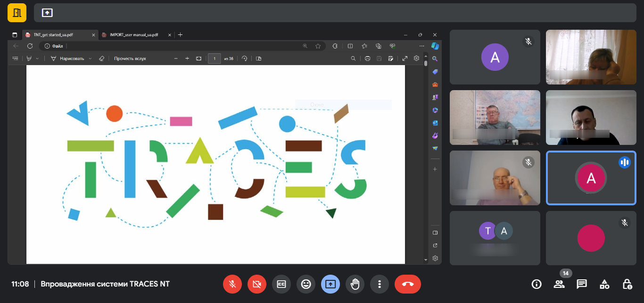Open the in-call chat panel
Image resolution: width=644 pixels, height=303 pixels.
(582, 284)
